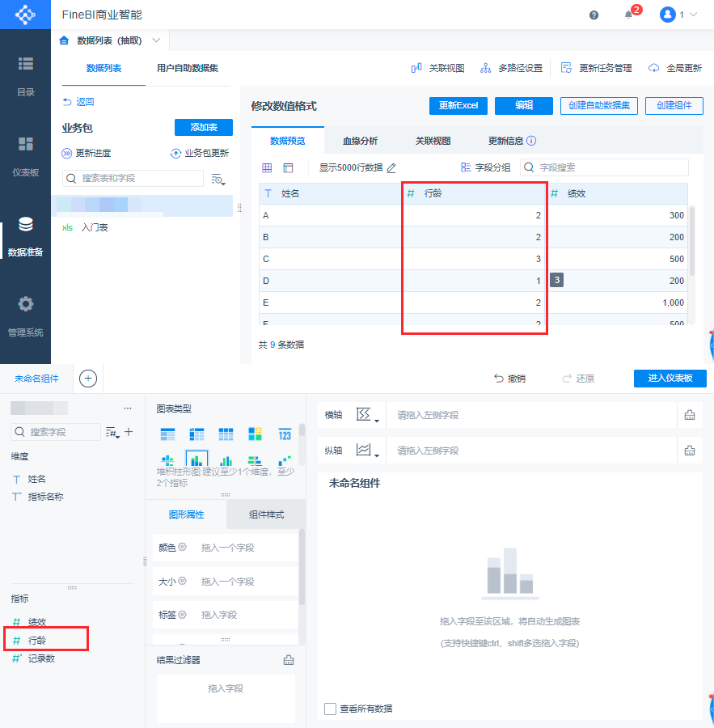The height and width of the screenshot is (728, 714).
Task: Click the user avatar icon
Action: [668, 15]
